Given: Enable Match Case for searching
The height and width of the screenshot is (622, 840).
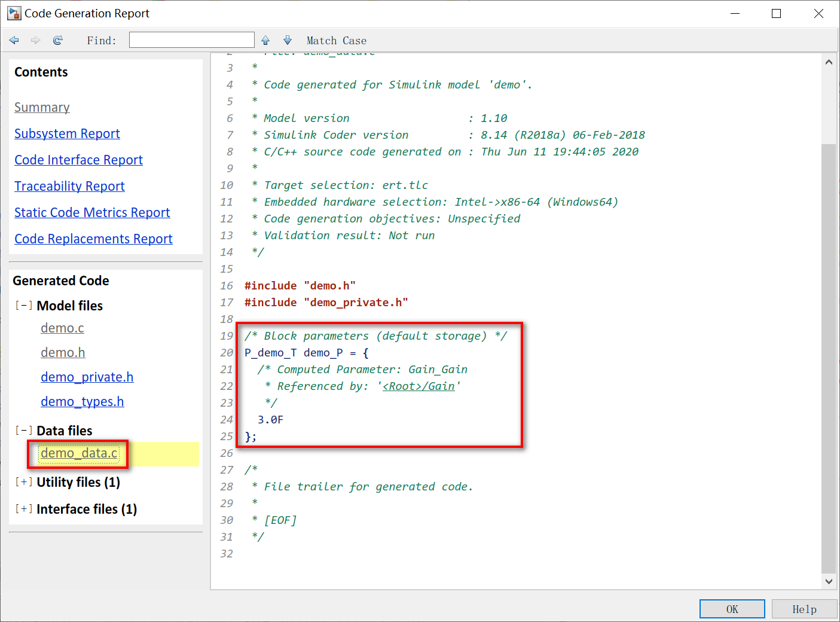Looking at the screenshot, I should tap(336, 40).
